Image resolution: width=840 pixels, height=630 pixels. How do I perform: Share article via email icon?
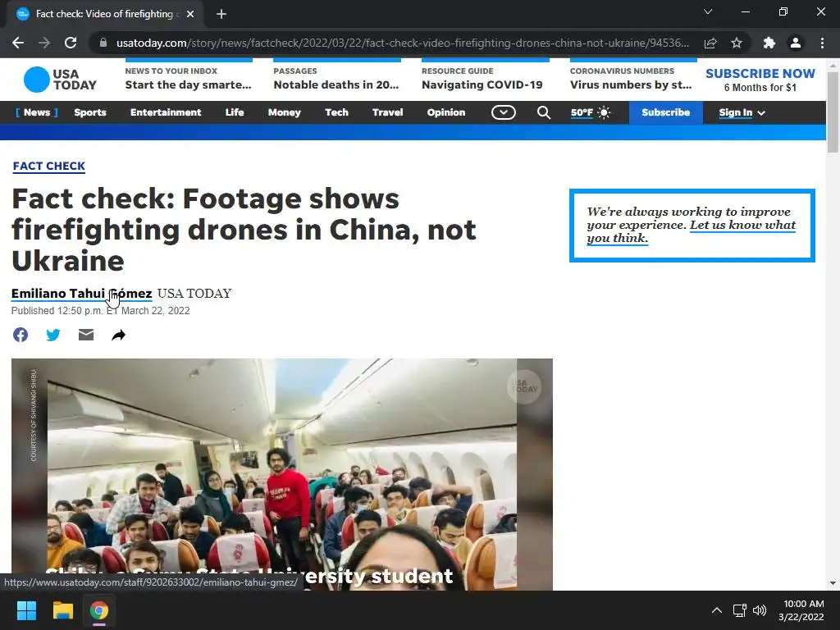pyautogui.click(x=85, y=335)
